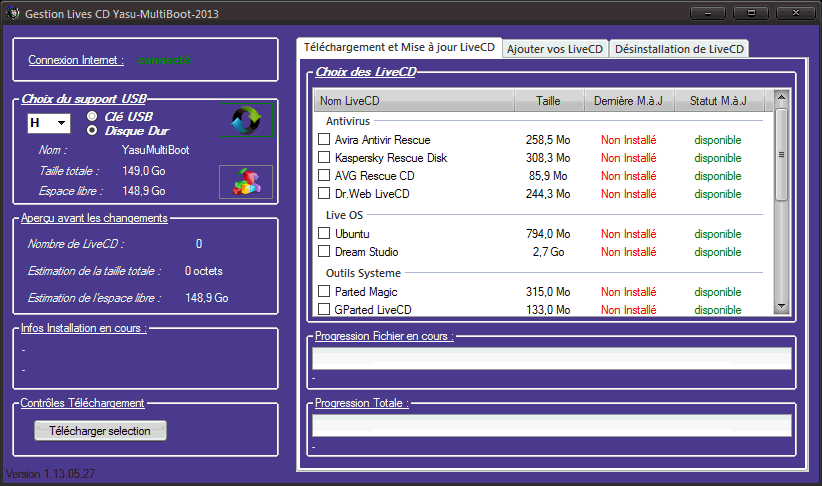Click the colorful cubes defragment icon
Viewport: 822px width, 486px height.
tap(246, 182)
